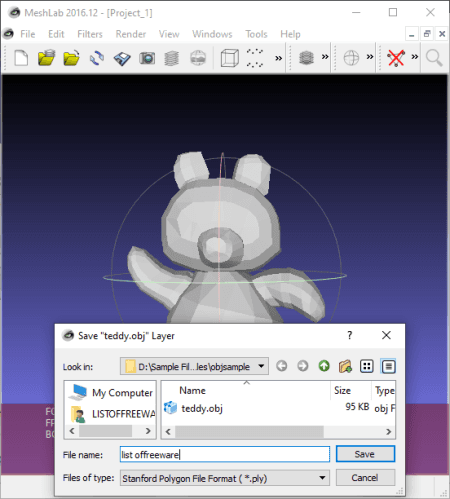Click the wireframe sphere trackball icon

coord(351,58)
